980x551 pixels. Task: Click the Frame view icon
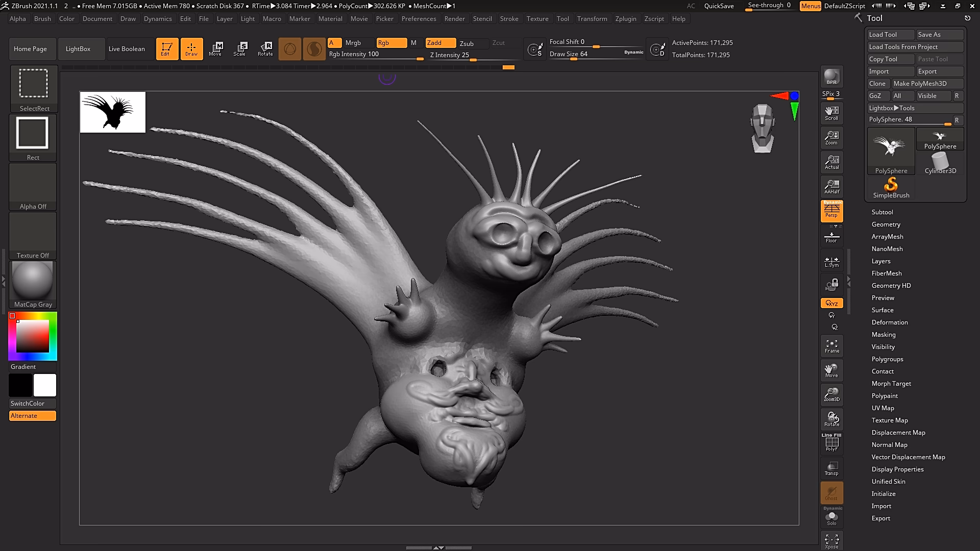tap(831, 346)
